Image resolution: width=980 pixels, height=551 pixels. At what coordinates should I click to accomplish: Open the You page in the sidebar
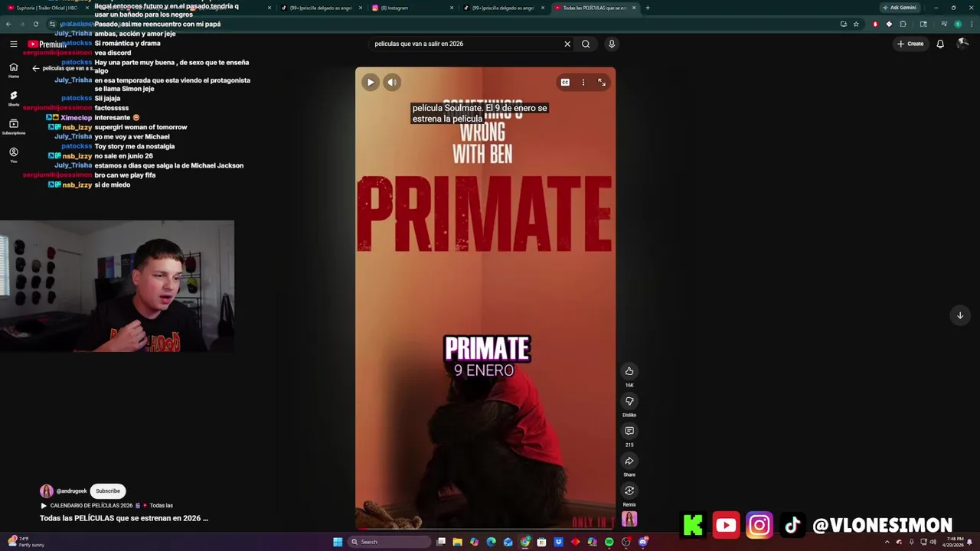[x=13, y=155]
